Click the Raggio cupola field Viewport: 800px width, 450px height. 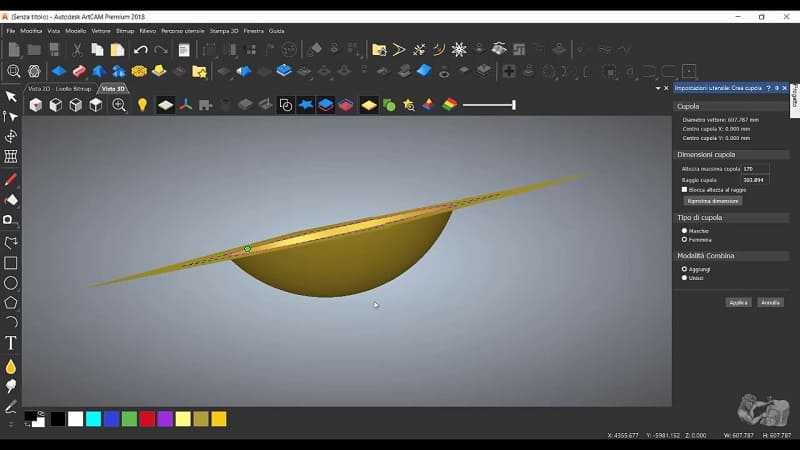coord(755,180)
